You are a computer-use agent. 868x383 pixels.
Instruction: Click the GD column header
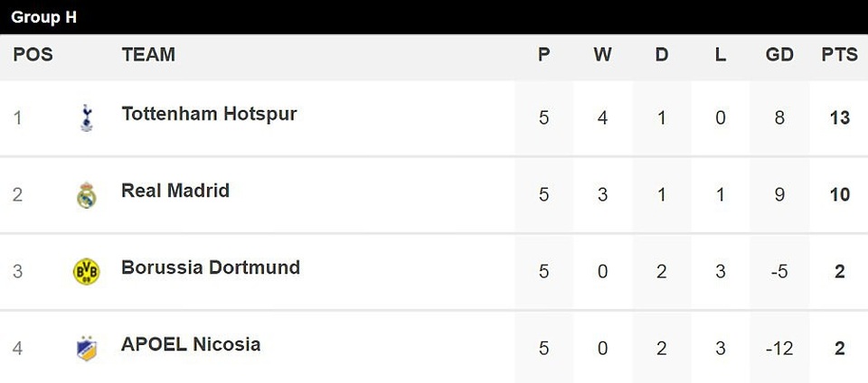tap(779, 54)
